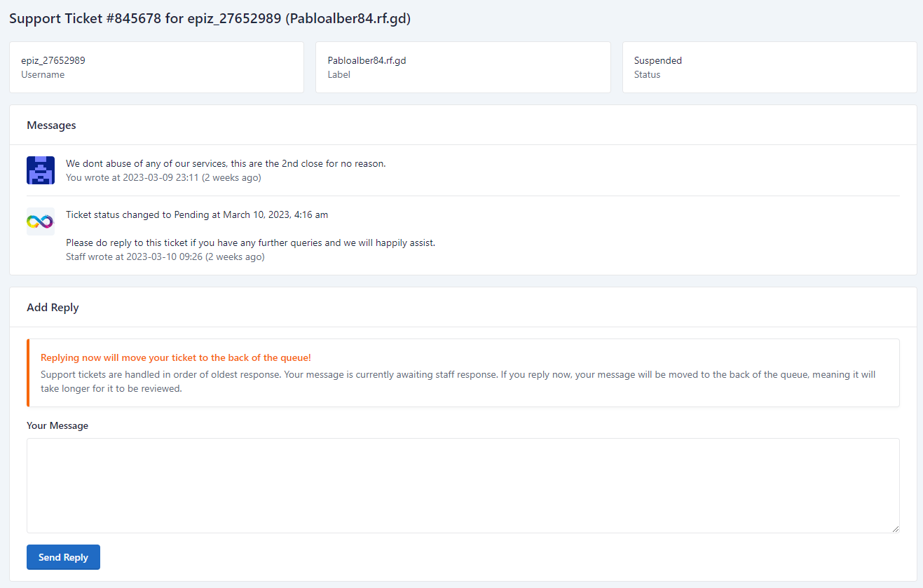Click the Pabloalber84.rf.gd label value
Image resolution: width=923 pixels, height=588 pixels.
click(367, 60)
